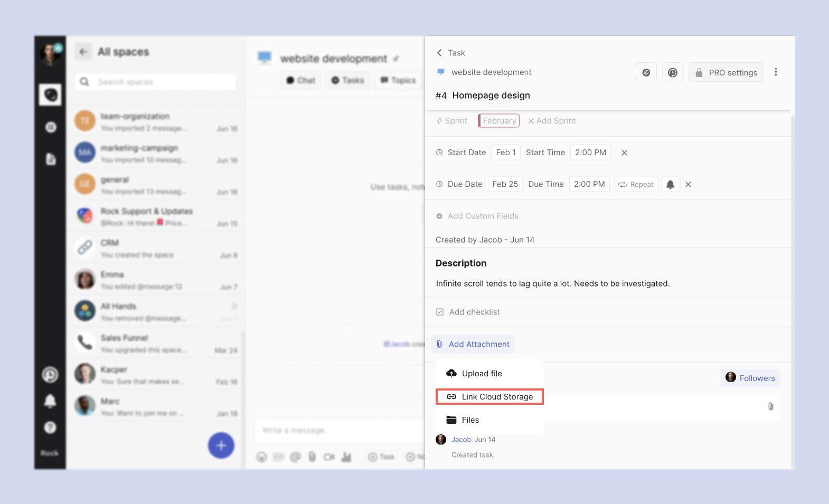Open PRO settings
This screenshot has height=504, width=829.
point(726,72)
